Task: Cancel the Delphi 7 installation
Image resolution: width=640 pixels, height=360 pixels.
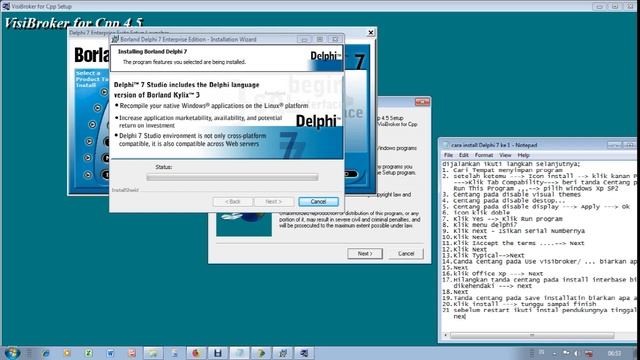Action: [x=318, y=202]
